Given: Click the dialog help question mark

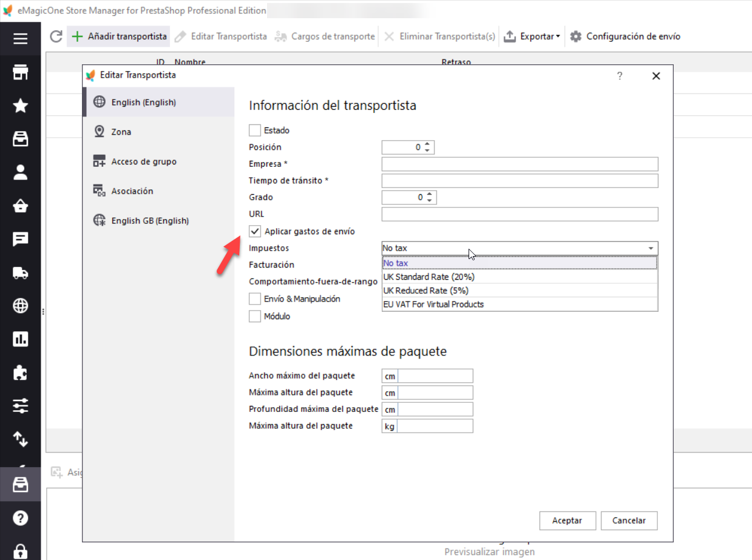Looking at the screenshot, I should 620,76.
